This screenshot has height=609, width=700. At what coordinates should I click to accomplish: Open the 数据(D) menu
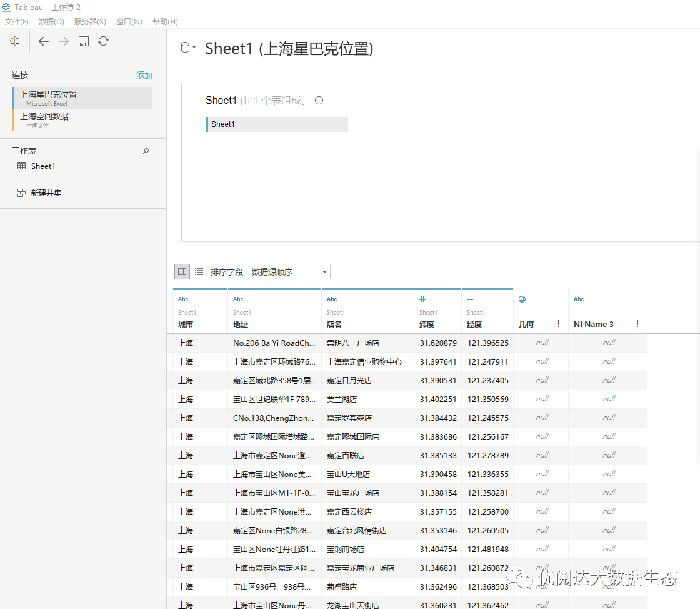point(51,21)
